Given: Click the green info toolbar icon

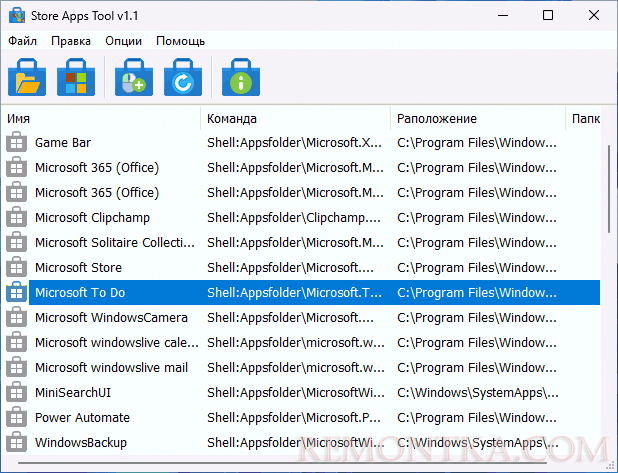Looking at the screenshot, I should (x=241, y=77).
